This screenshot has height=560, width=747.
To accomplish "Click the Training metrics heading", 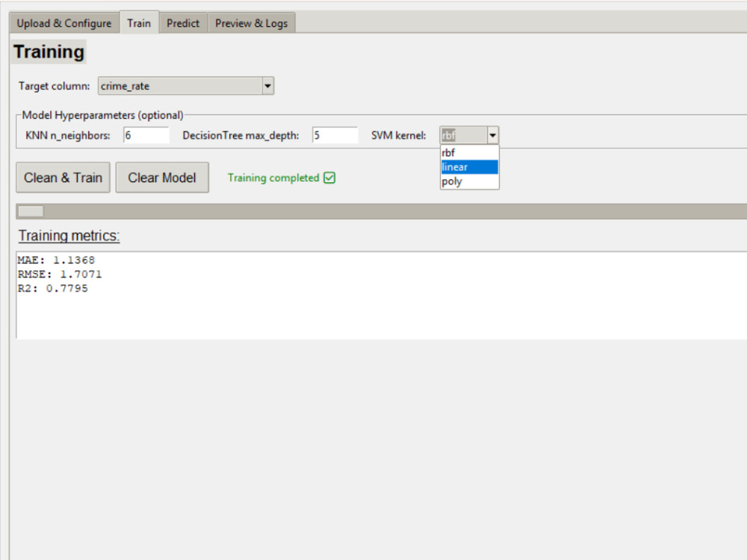I will (67, 235).
